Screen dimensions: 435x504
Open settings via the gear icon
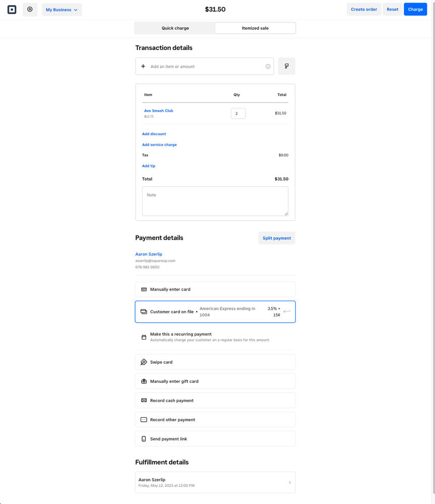pyautogui.click(x=30, y=10)
